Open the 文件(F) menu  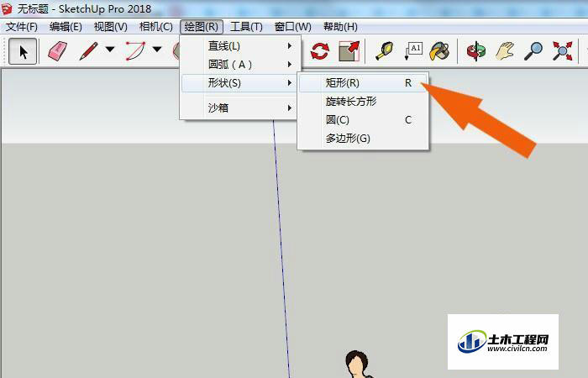(22, 27)
